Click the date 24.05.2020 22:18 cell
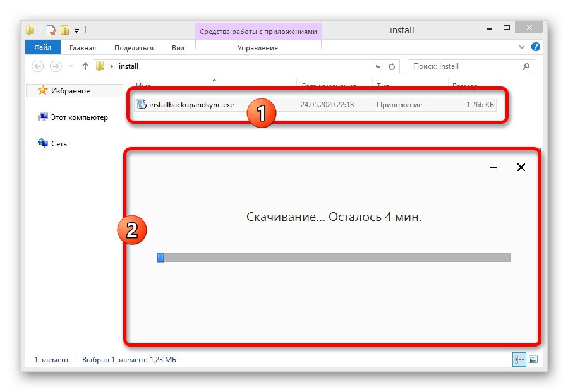568x392 pixels. tap(327, 105)
